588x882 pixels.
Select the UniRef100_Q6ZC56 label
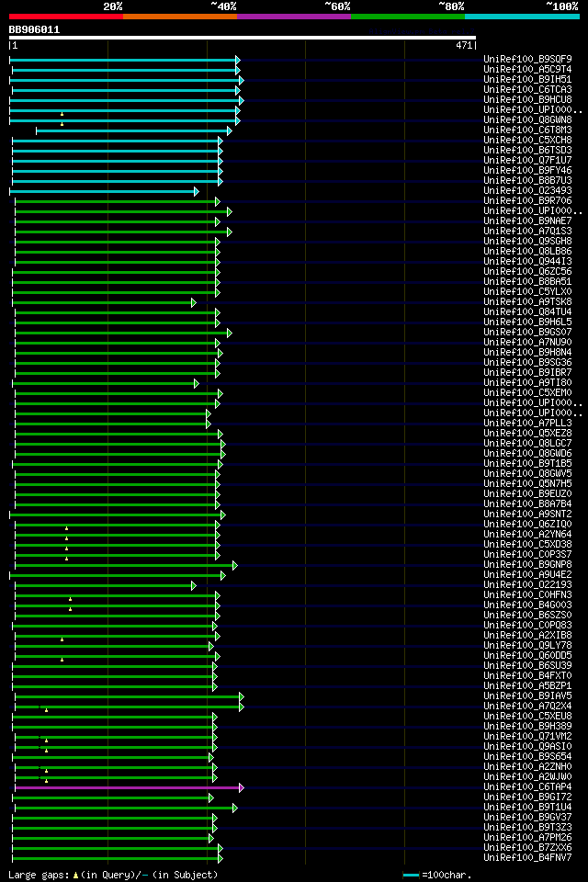click(x=527, y=272)
